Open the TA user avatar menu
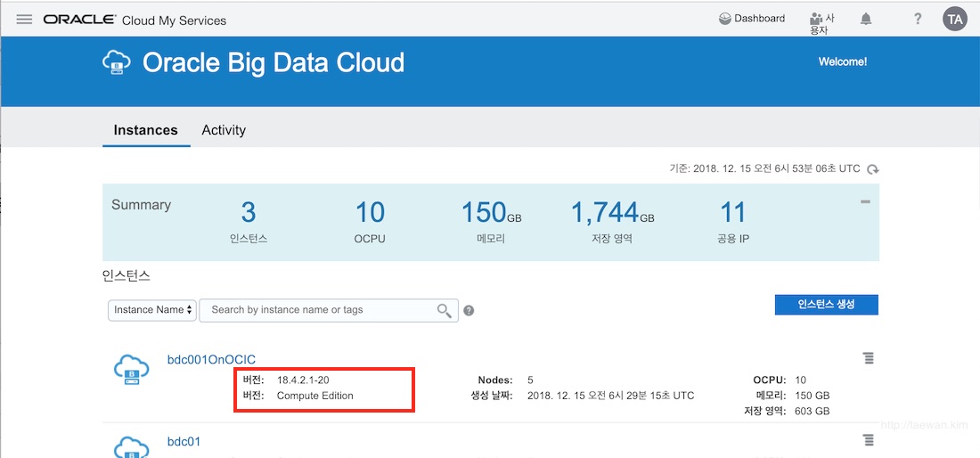This screenshot has height=458, width=980. pyautogui.click(x=955, y=20)
